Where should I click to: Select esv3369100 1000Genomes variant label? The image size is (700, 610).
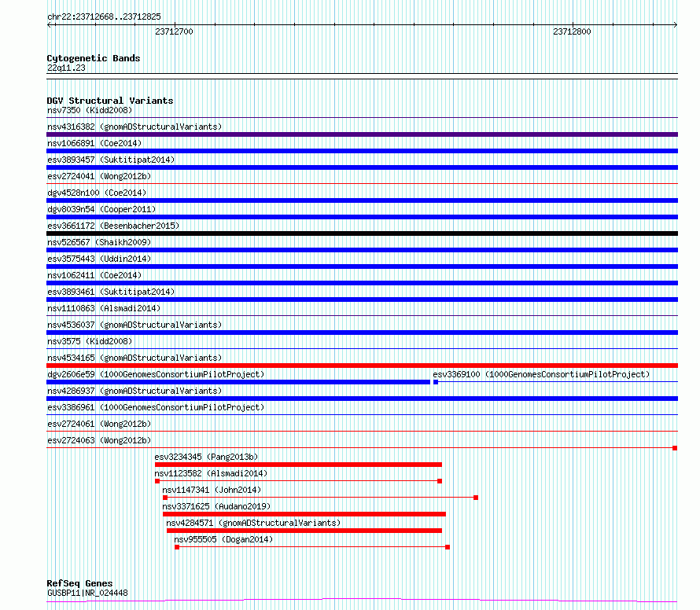pos(541,374)
